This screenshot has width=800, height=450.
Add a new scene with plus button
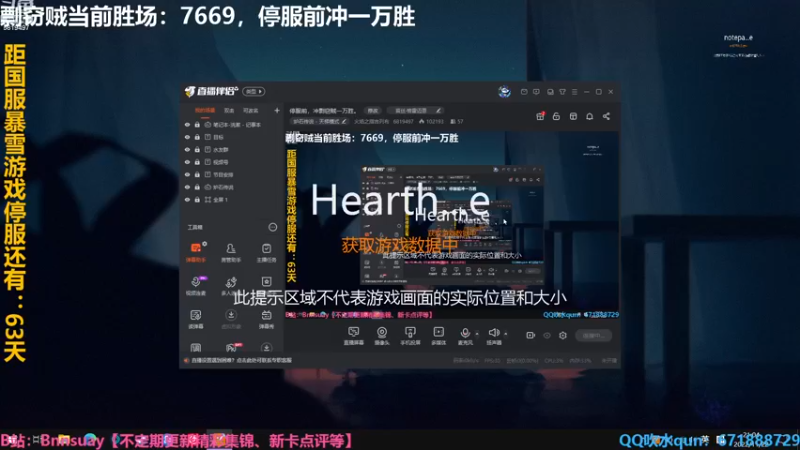[277, 110]
